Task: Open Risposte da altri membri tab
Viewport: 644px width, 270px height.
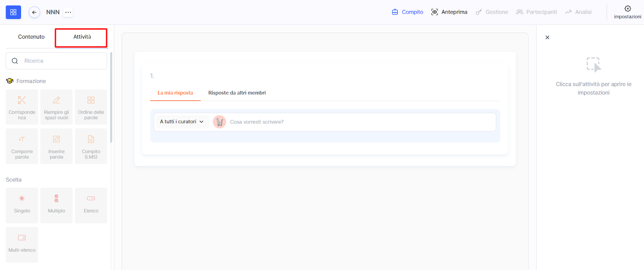Action: click(237, 93)
